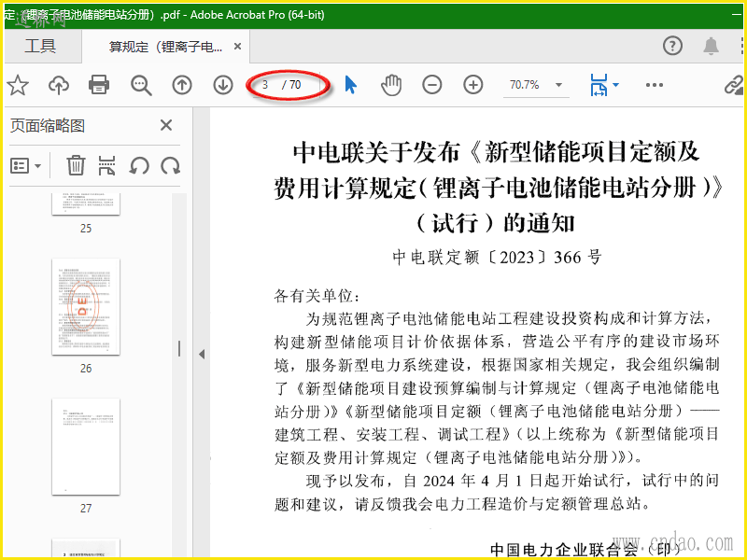Close the 页面缩略图 panel
The image size is (747, 560).
pos(166,125)
